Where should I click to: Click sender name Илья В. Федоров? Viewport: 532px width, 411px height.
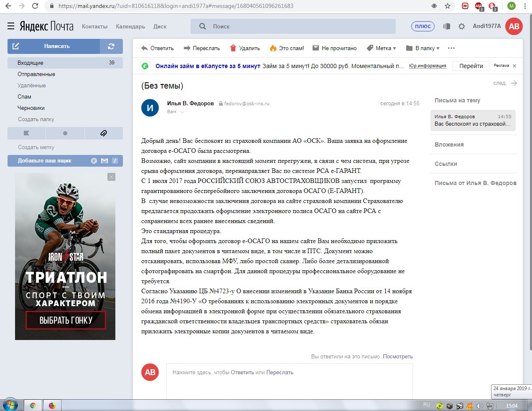click(190, 103)
